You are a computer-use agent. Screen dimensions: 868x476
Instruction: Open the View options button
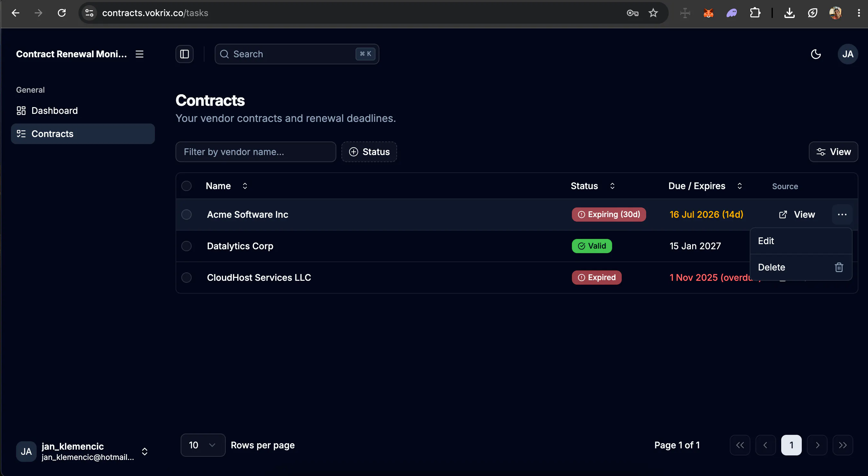tap(833, 152)
